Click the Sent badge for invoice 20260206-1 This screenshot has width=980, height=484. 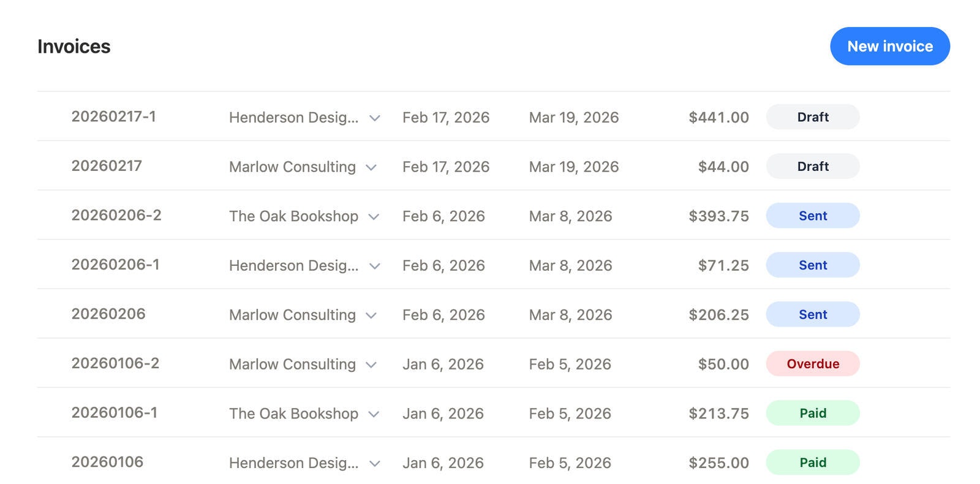pos(813,265)
